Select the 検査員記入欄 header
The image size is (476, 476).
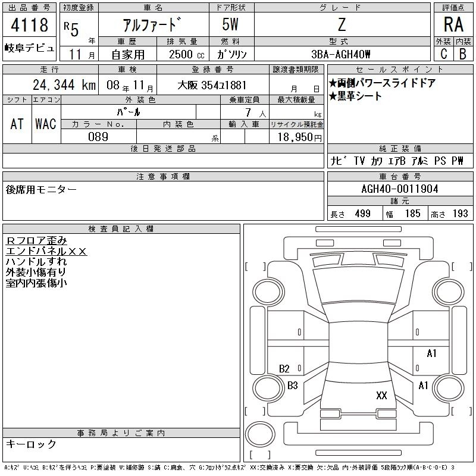pos(121,229)
